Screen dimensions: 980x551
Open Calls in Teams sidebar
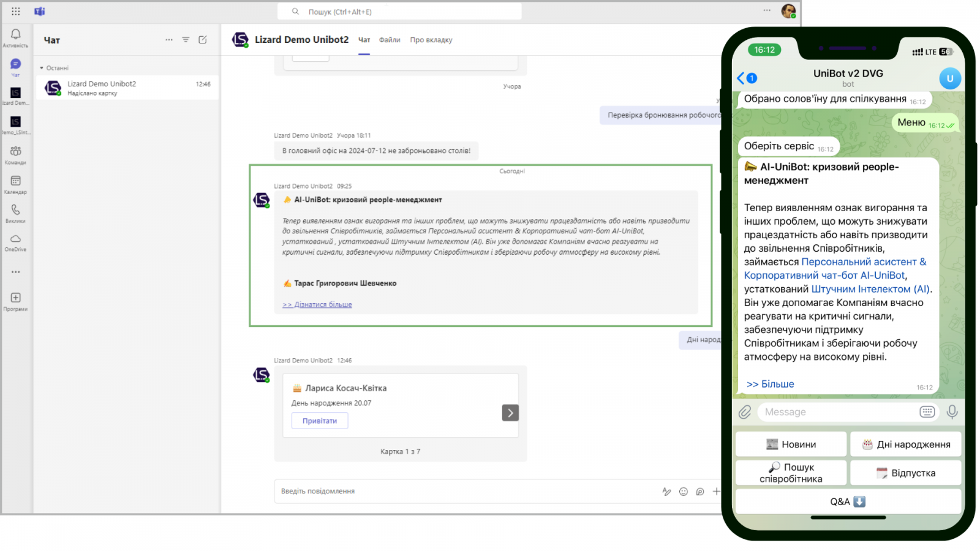point(15,213)
